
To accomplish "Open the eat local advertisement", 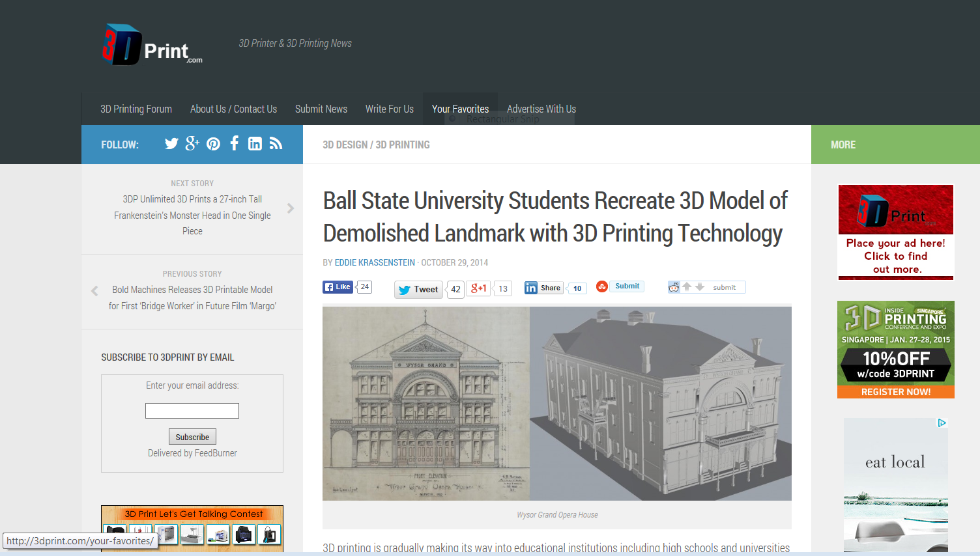I will coord(896,485).
